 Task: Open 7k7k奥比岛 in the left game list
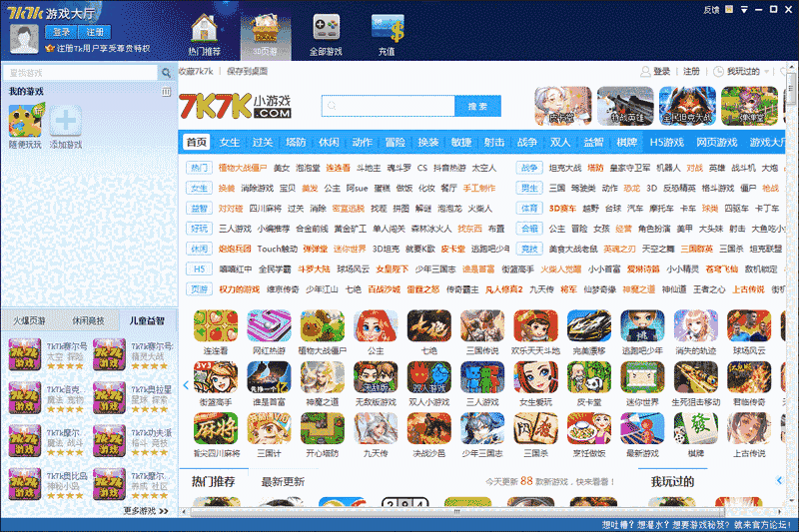click(x=48, y=484)
